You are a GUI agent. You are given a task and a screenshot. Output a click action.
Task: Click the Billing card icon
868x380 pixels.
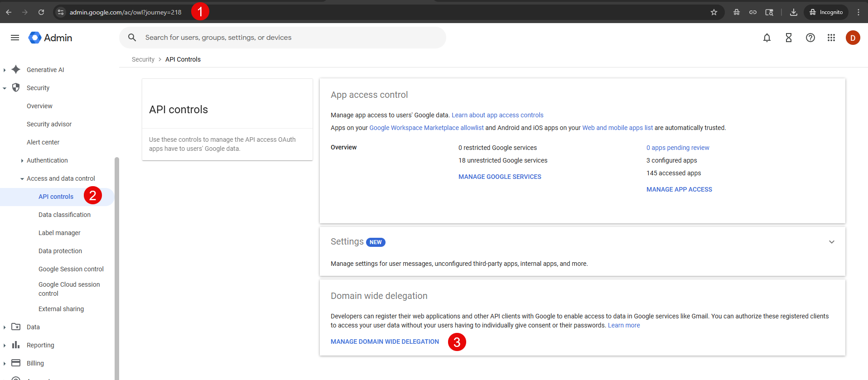(16, 363)
